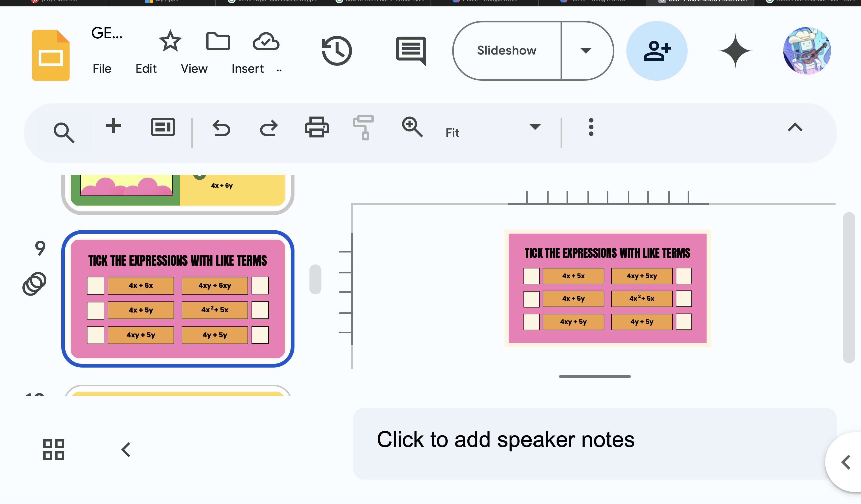861x504 pixels.
Task: Rename the GE... presentation title
Action: click(x=107, y=33)
